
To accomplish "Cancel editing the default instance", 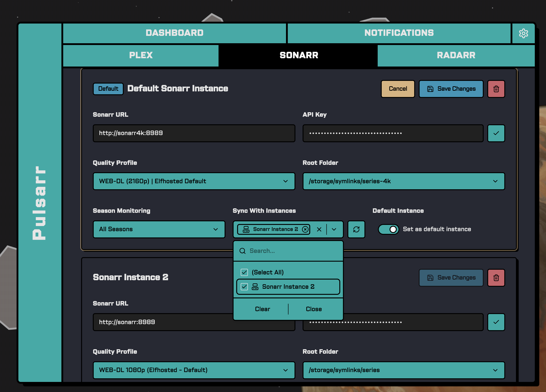I will click(x=398, y=89).
